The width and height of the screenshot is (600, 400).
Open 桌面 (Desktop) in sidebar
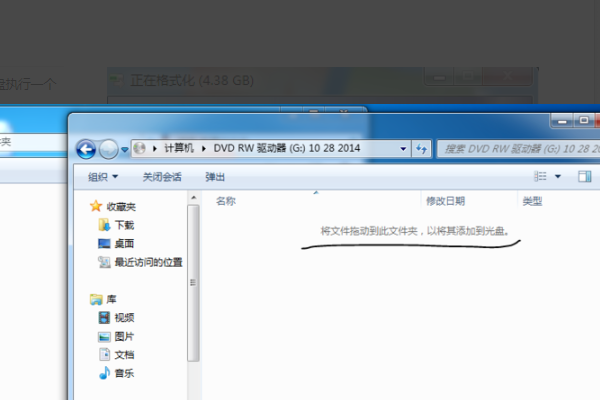point(124,243)
